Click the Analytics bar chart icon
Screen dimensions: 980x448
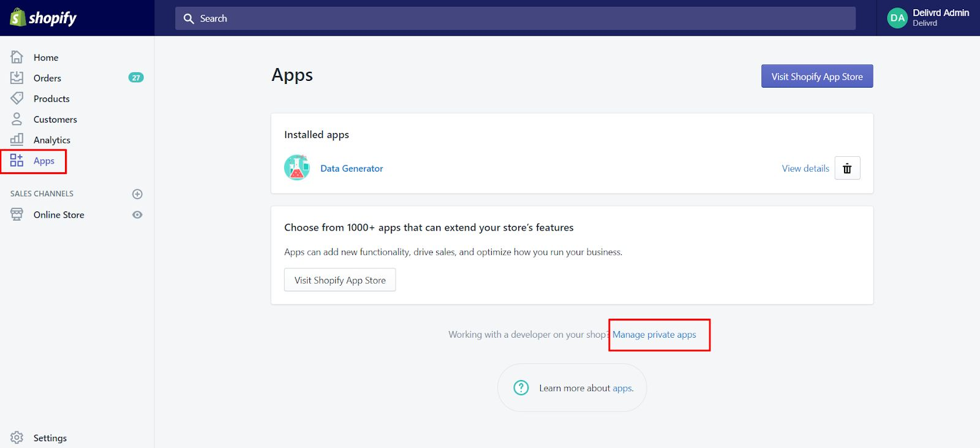tap(17, 139)
